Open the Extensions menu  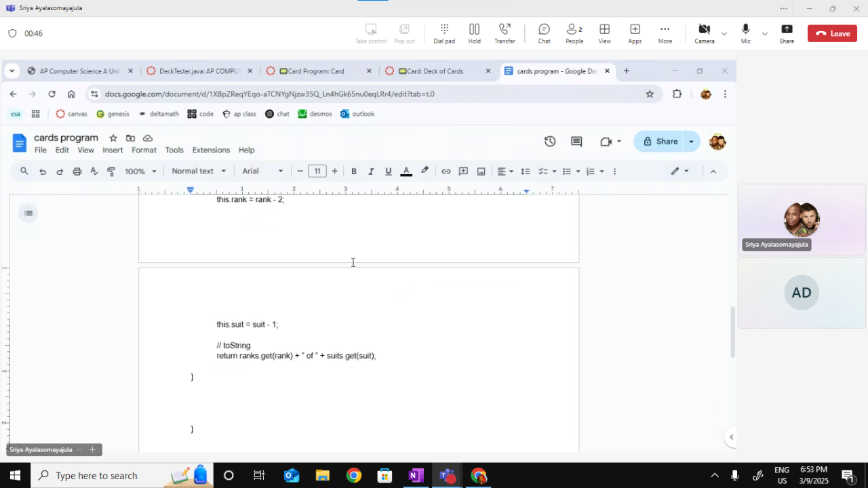pos(211,150)
